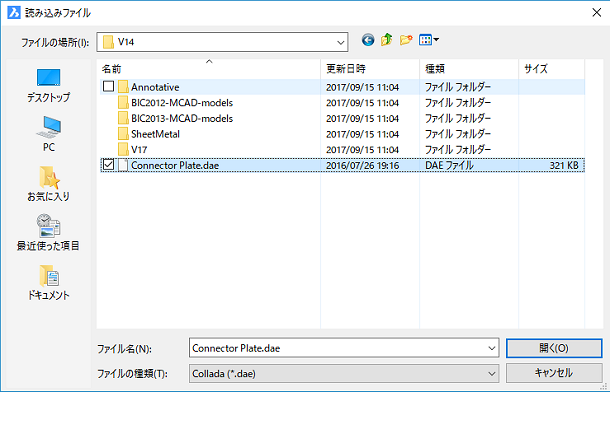Select the V17 folder icon
The image size is (610, 424).
pos(123,149)
